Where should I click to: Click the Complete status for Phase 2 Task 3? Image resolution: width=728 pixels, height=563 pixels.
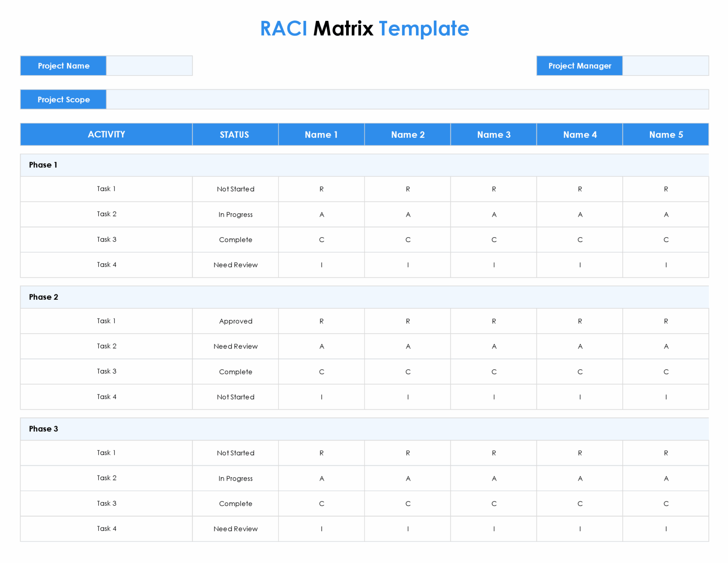pyautogui.click(x=235, y=371)
